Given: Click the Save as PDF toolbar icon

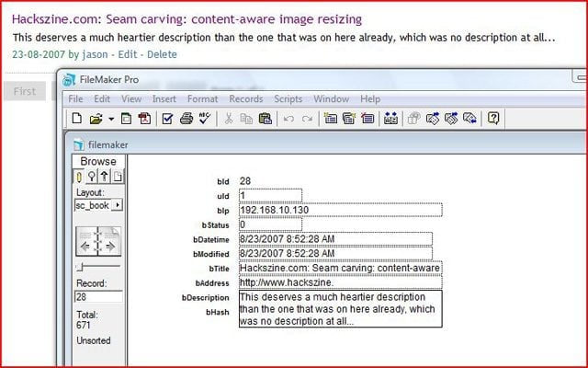Looking at the screenshot, I should coord(145,119).
